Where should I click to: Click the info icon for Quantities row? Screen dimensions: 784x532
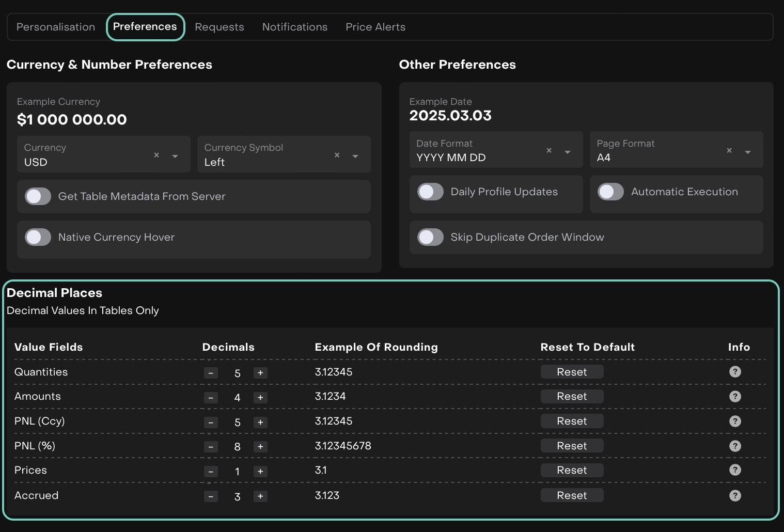[x=735, y=372]
